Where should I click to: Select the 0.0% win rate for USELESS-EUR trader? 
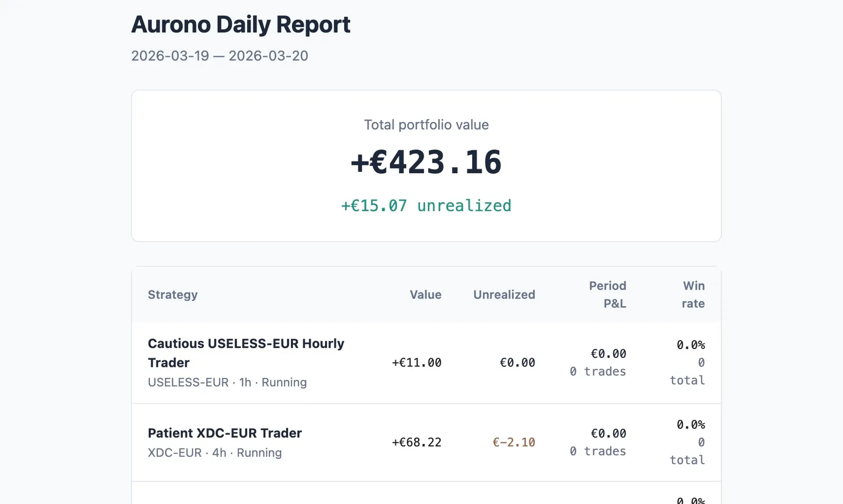[691, 345]
